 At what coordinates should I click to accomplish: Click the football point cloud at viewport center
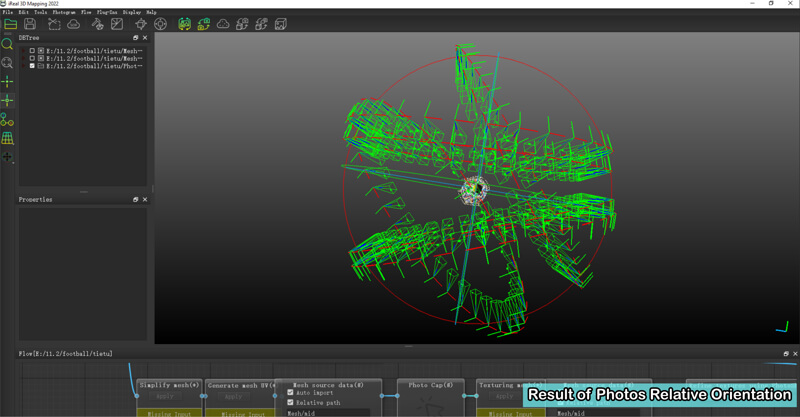tap(474, 190)
